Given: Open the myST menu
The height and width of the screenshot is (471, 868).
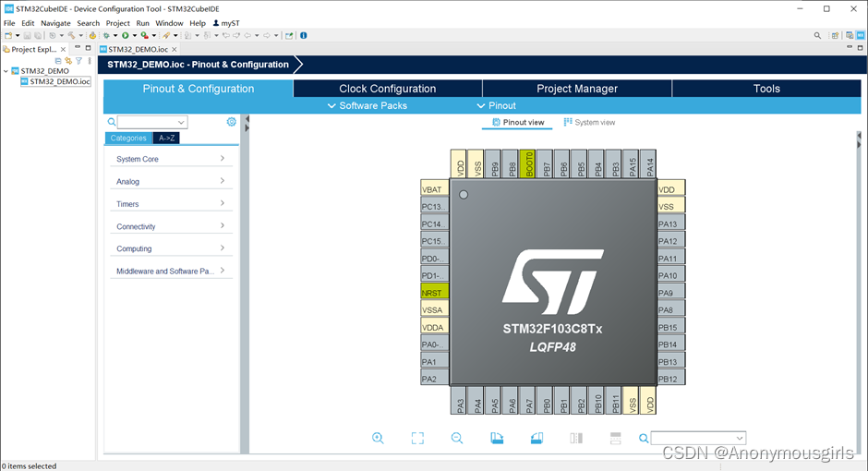Looking at the screenshot, I should 226,23.
